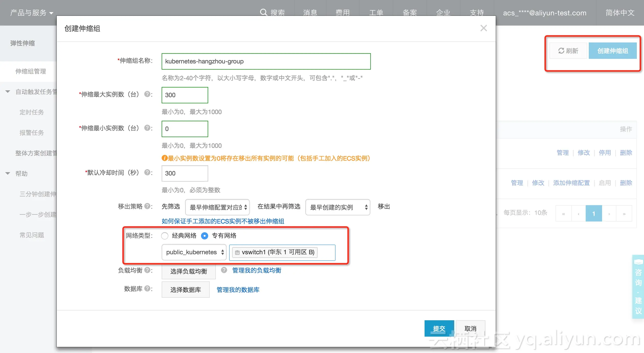Click the search magnifier icon
The image size is (644, 353).
click(263, 12)
